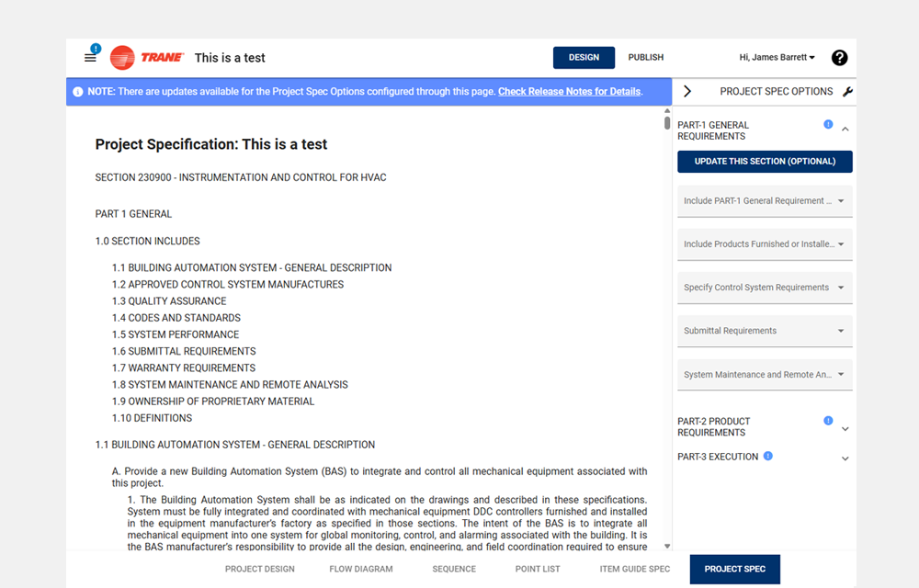The width and height of the screenshot is (919, 588).
Task: Click 'PART 1 GENERAL' heading text
Action: click(x=133, y=214)
